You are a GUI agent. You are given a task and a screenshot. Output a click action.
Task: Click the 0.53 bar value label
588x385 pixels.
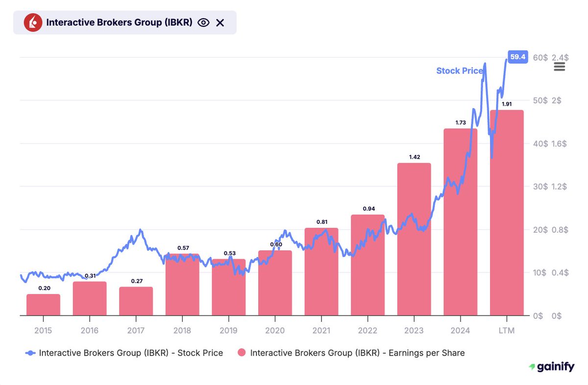pos(229,253)
